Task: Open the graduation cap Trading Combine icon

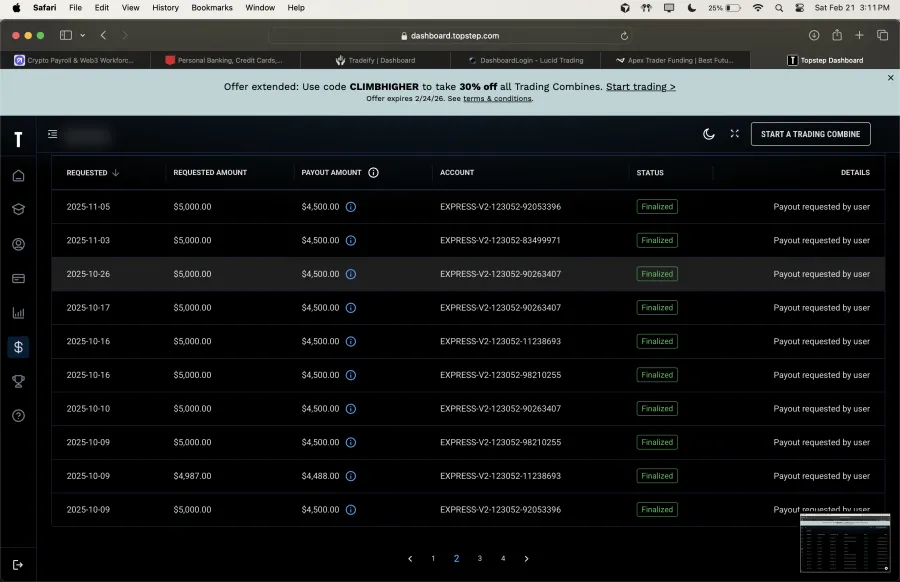Action: (x=18, y=209)
